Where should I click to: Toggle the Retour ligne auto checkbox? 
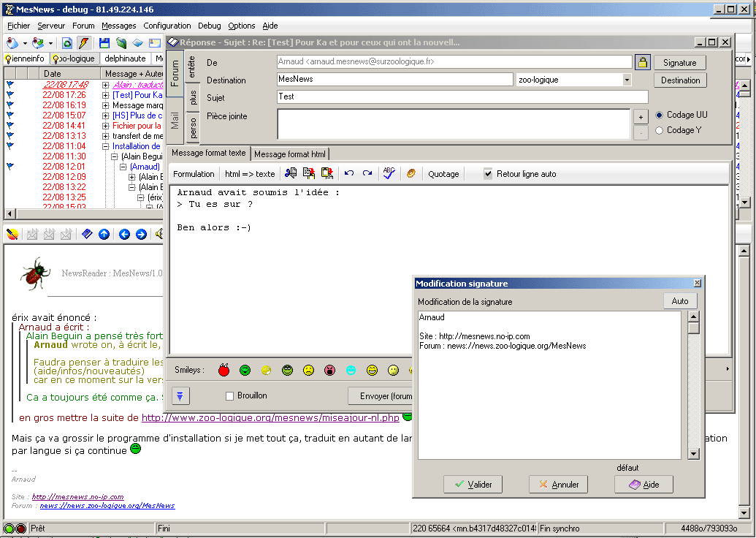point(488,174)
